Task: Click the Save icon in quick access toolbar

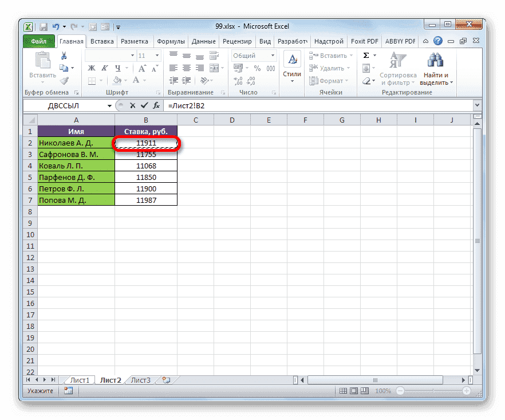Action: point(43,26)
